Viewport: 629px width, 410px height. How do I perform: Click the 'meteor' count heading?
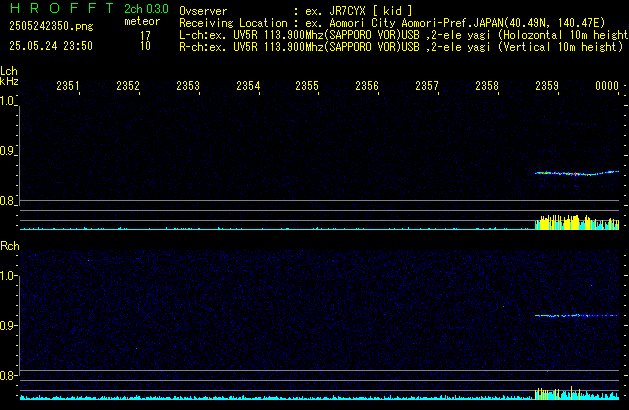click(142, 21)
